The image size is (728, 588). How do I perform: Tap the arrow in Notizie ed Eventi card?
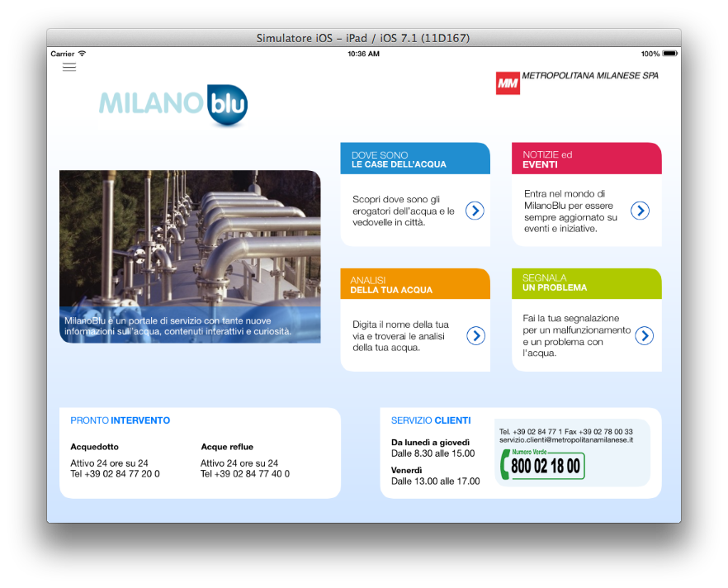pos(640,211)
